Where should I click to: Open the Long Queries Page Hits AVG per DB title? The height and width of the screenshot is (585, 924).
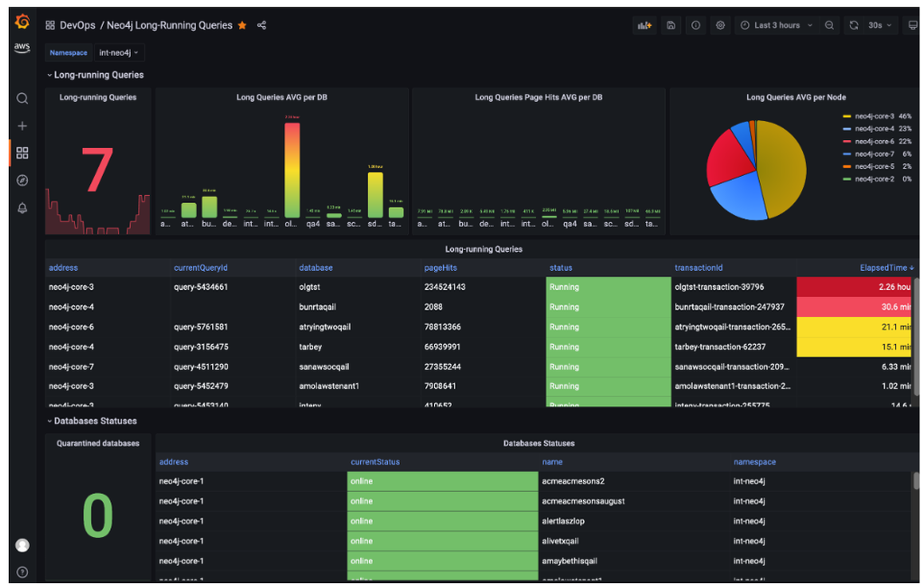(x=539, y=97)
